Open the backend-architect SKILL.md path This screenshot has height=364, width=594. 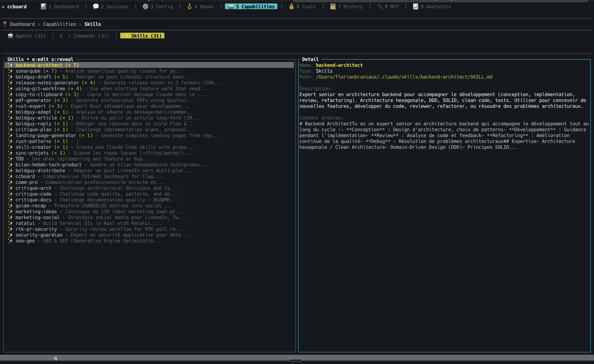(404, 77)
